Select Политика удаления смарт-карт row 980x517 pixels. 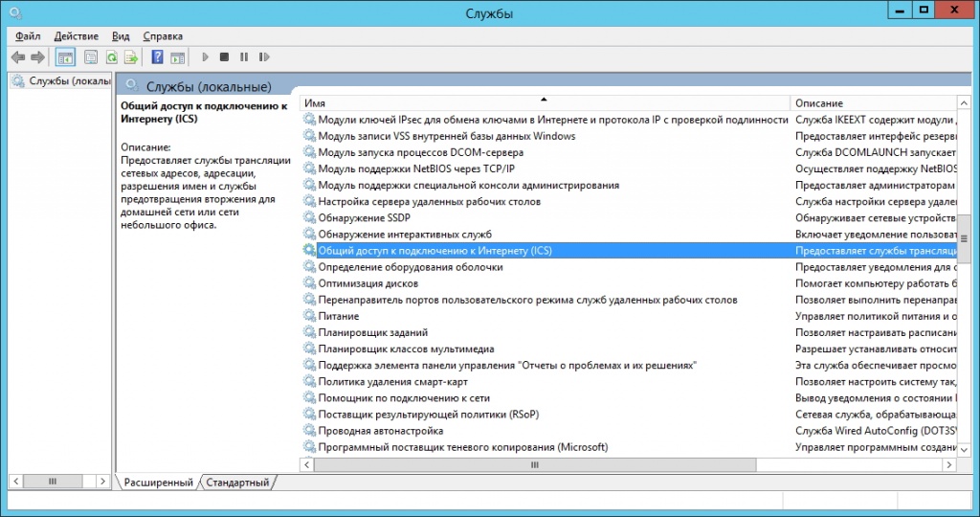tap(392, 381)
